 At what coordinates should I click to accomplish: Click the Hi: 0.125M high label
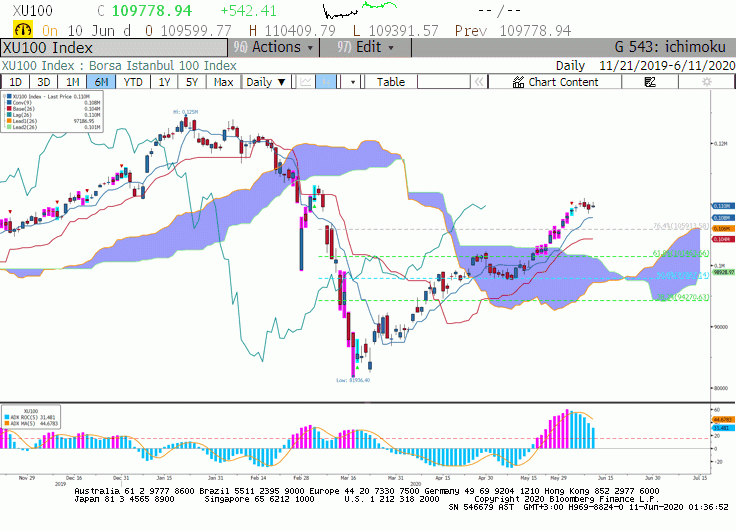tap(185, 112)
